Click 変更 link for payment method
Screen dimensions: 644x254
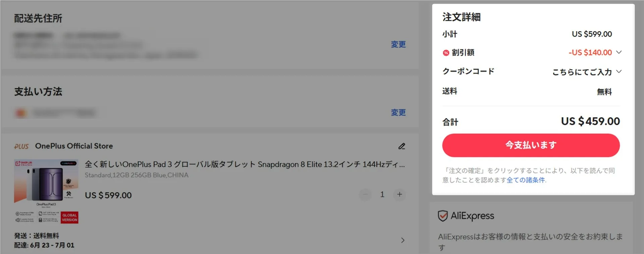pyautogui.click(x=398, y=112)
